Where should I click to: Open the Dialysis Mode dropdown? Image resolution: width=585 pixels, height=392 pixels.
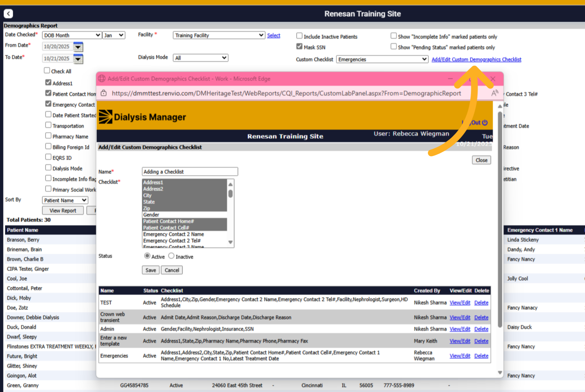[200, 58]
